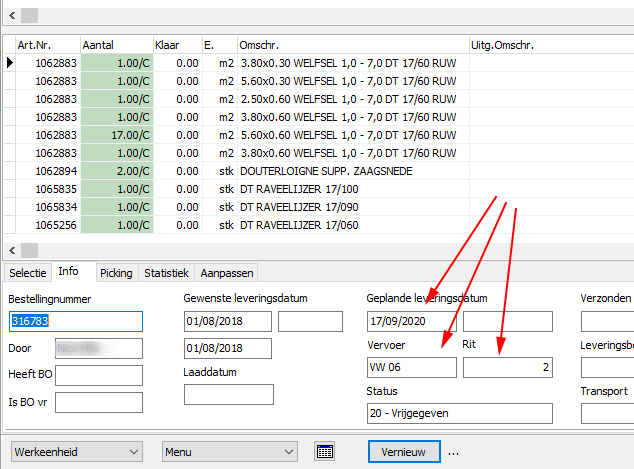This screenshot has height=469, width=634.
Task: Click the Klaar column header
Action: click(x=178, y=45)
